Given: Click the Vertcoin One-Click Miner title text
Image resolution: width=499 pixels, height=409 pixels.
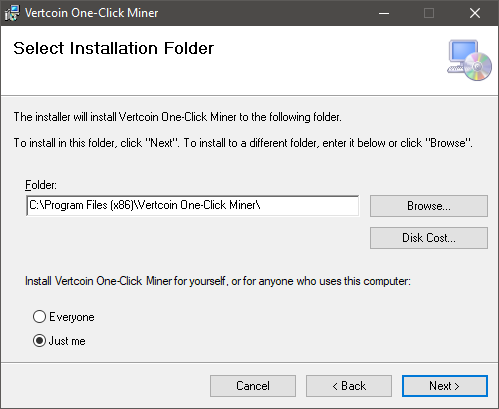Looking at the screenshot, I should 91,13.
